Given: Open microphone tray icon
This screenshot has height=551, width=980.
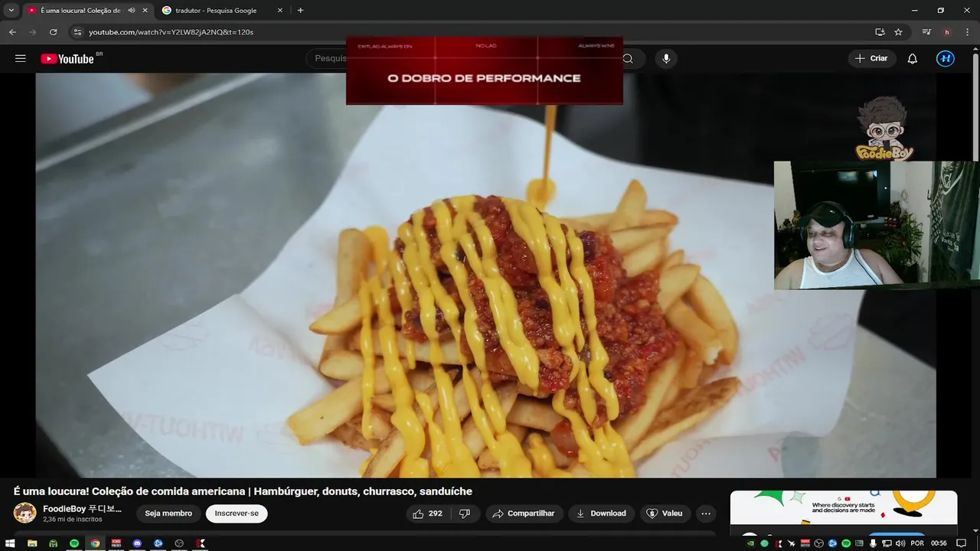Looking at the screenshot, I should click(874, 543).
